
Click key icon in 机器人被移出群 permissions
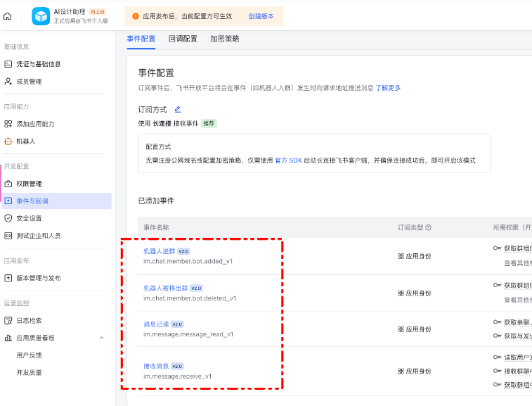pos(497,286)
